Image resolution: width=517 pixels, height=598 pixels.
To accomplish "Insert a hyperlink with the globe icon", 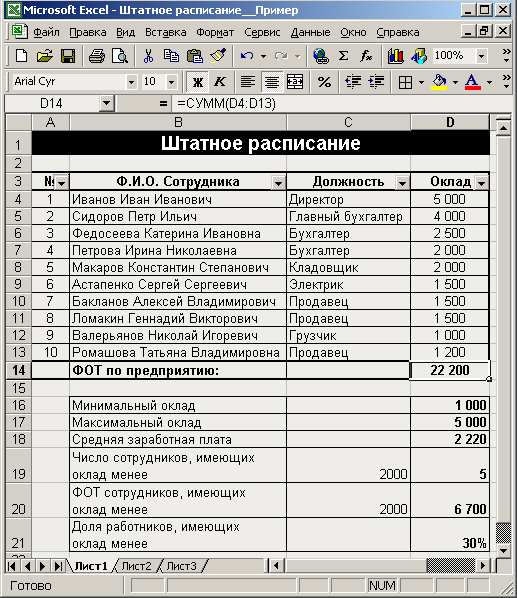I will [321, 56].
